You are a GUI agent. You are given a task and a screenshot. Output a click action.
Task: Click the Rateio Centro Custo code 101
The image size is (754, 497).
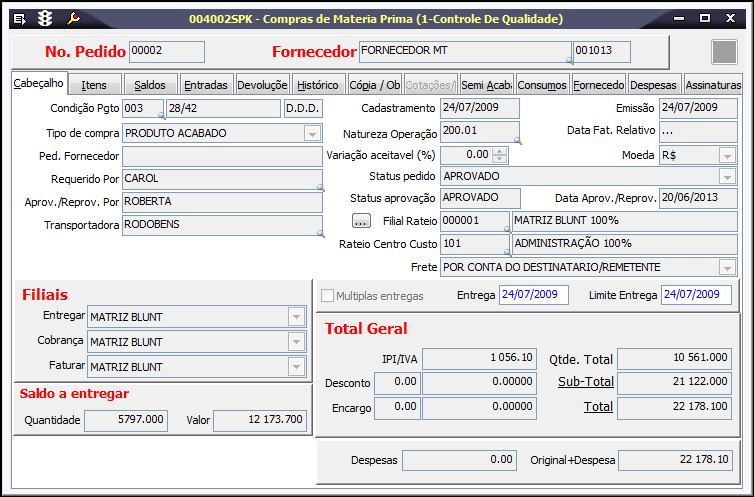pos(475,244)
